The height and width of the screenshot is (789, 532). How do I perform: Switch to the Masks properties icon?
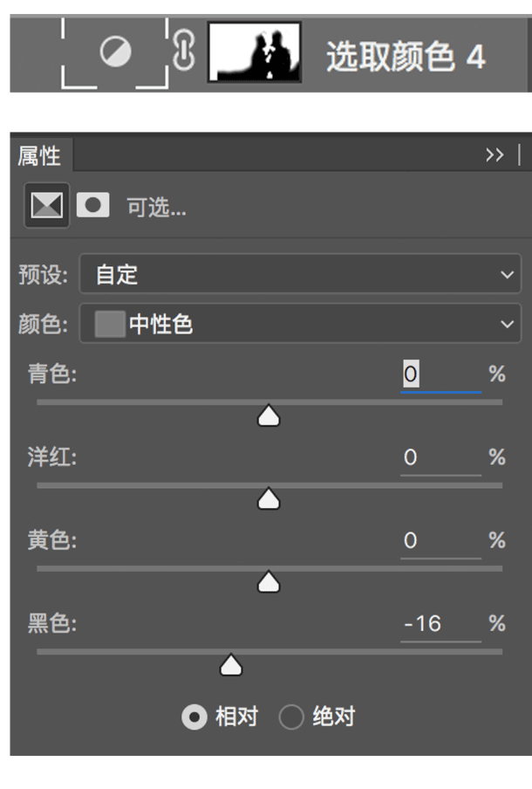click(92, 206)
